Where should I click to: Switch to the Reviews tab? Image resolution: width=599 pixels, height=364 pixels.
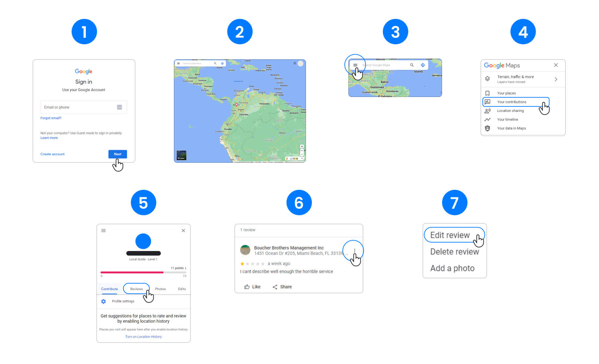[136, 289]
